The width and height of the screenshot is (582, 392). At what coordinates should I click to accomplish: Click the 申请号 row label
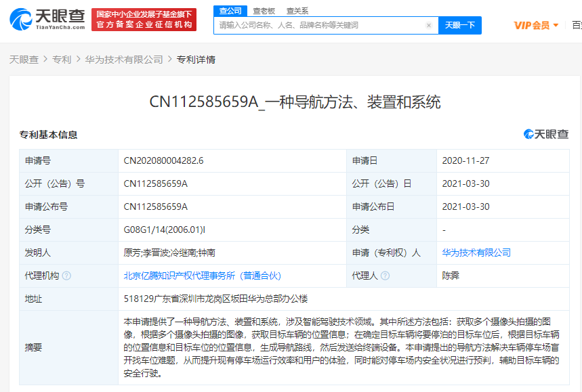coord(38,160)
